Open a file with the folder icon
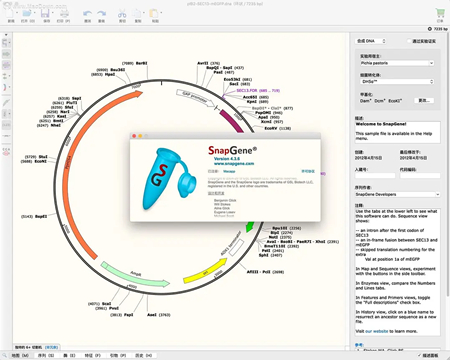The width and height of the screenshot is (450, 360). click(27, 14)
